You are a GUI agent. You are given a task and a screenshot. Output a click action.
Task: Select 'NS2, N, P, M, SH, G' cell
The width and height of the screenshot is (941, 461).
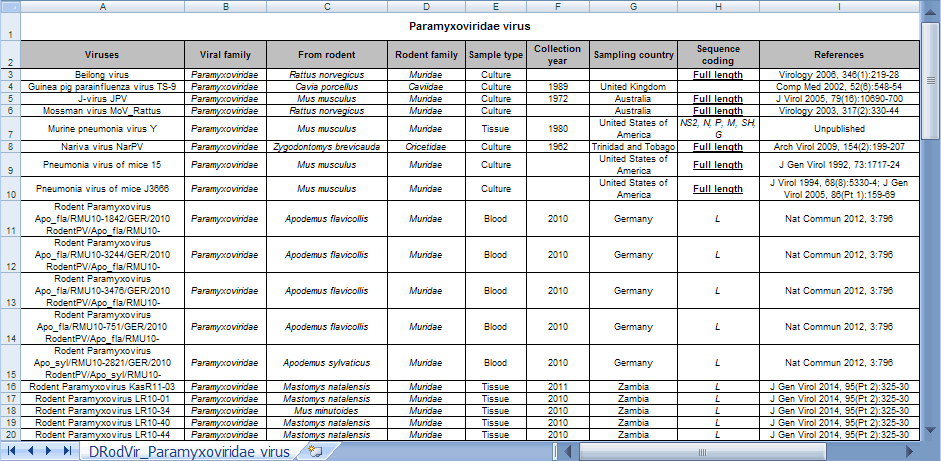point(718,128)
